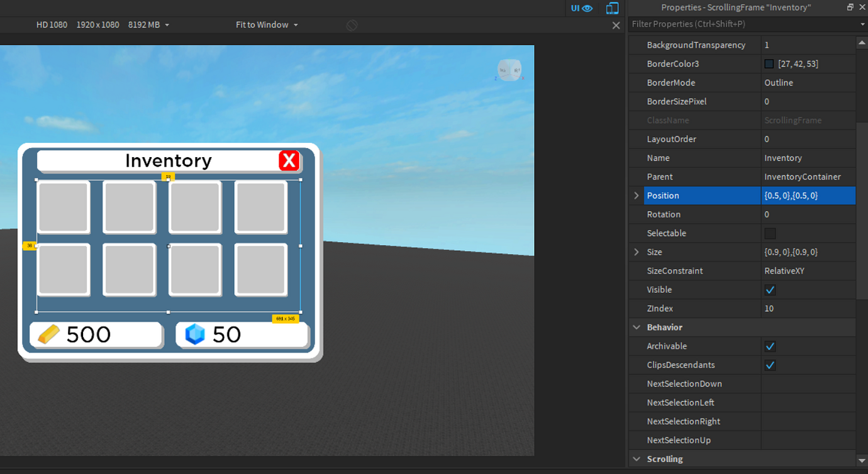Viewport: 868px width, 474px height.
Task: Expand the Size property
Action: [x=636, y=252]
